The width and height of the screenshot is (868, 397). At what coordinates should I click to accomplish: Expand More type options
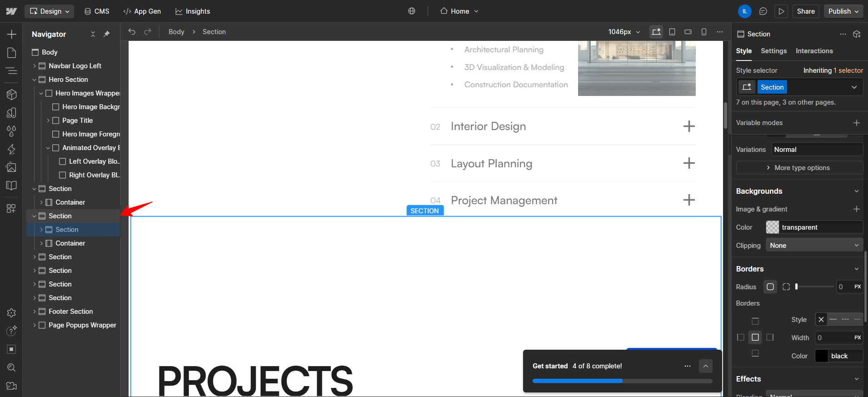pyautogui.click(x=799, y=168)
